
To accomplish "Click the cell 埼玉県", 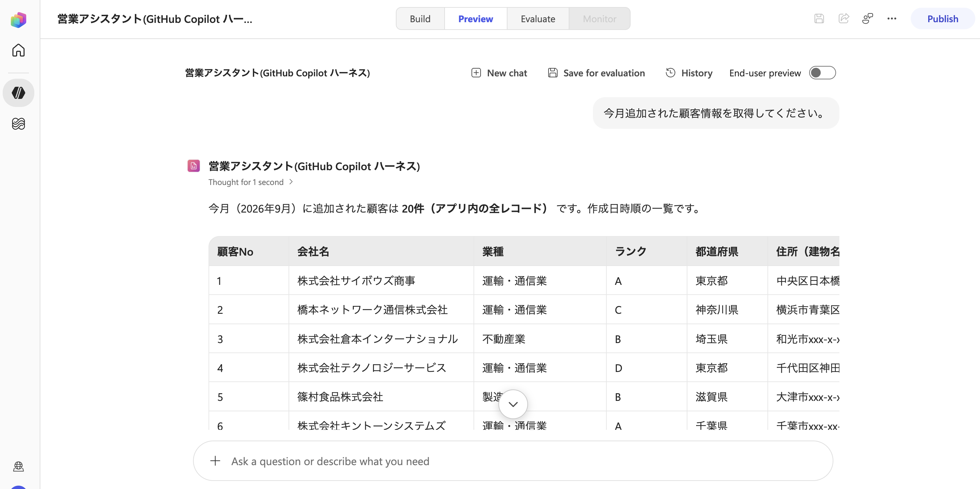I will (x=727, y=339).
